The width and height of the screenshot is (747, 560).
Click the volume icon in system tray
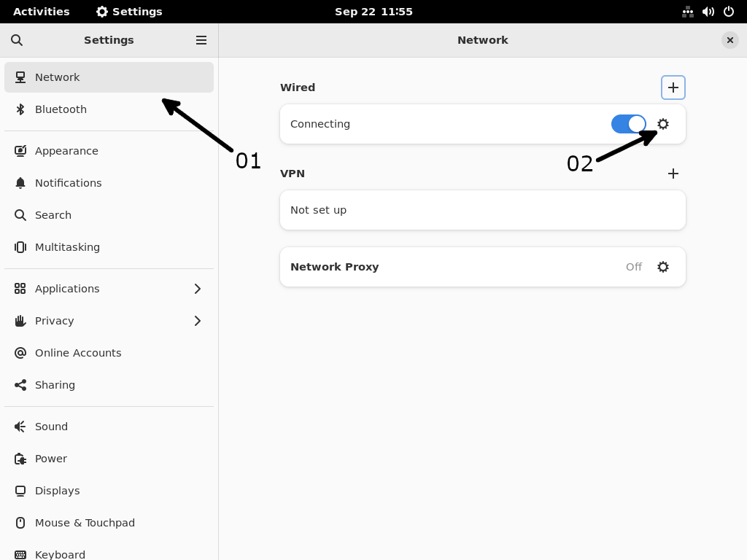pos(708,11)
